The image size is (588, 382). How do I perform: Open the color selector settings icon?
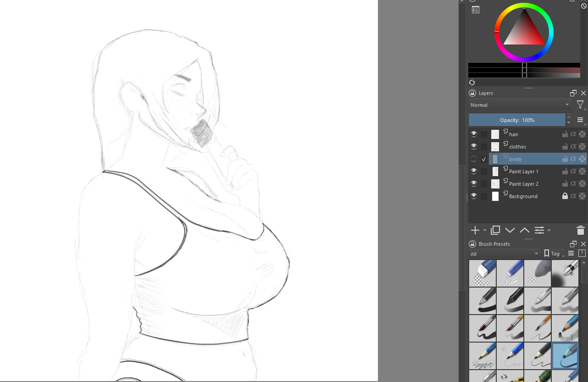476,10
